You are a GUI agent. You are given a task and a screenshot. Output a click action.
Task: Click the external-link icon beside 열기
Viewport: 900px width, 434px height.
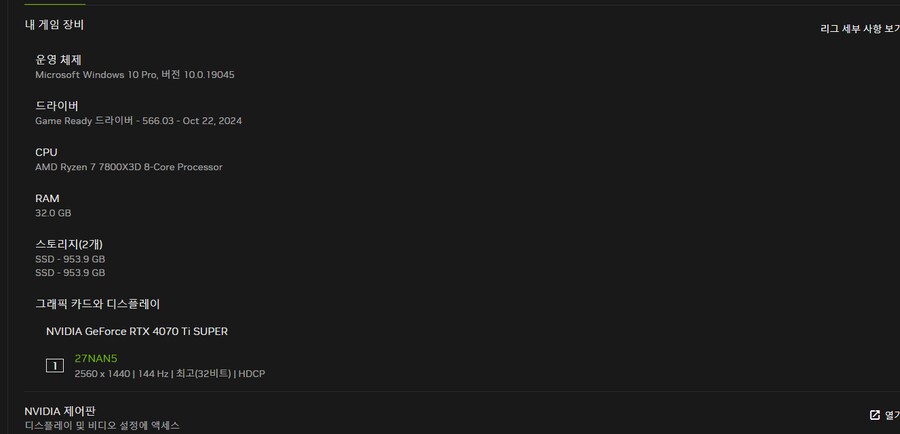(875, 415)
